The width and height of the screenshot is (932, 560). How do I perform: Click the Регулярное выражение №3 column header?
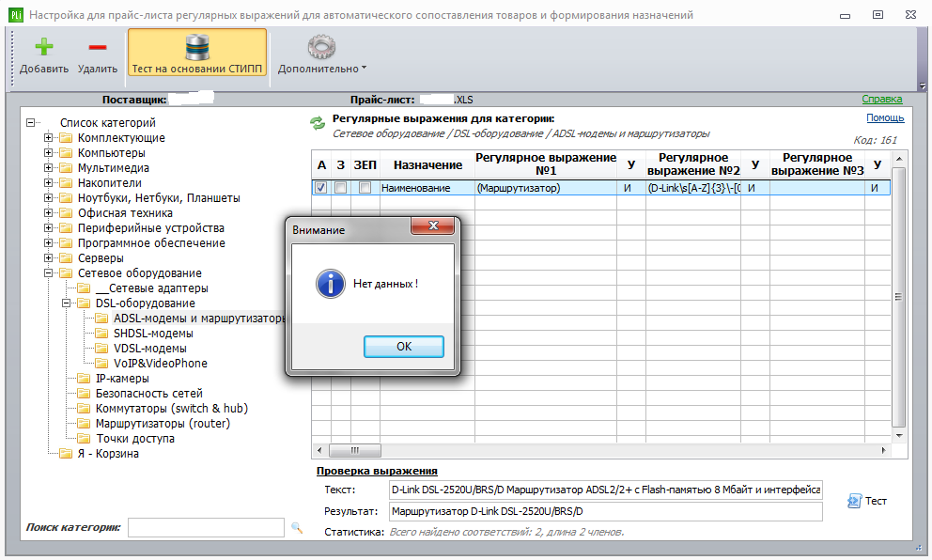pos(817,164)
